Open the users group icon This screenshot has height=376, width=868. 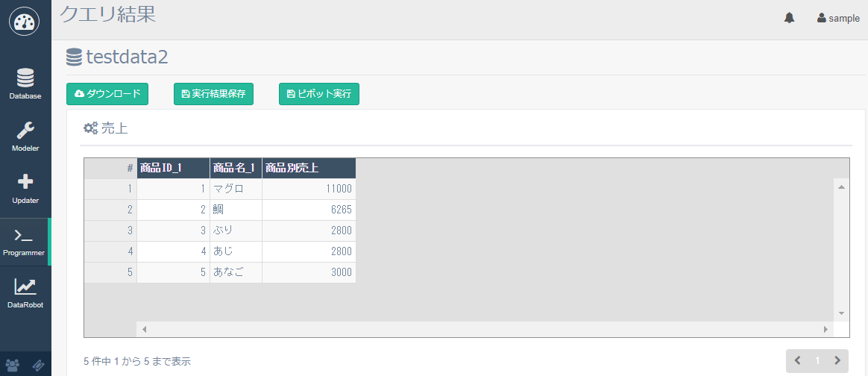(x=13, y=366)
